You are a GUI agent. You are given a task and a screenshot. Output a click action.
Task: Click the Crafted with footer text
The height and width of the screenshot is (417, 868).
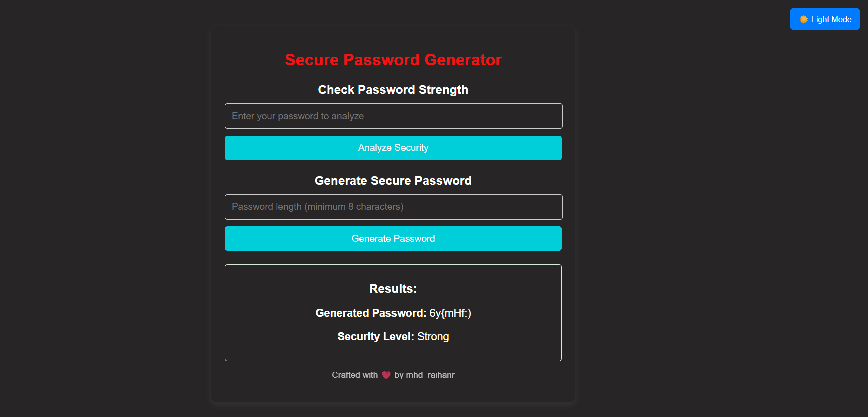pos(355,374)
